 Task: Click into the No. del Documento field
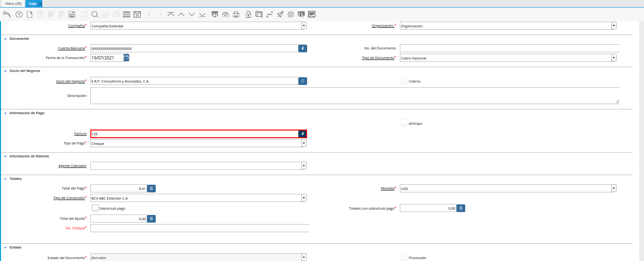coord(509,48)
